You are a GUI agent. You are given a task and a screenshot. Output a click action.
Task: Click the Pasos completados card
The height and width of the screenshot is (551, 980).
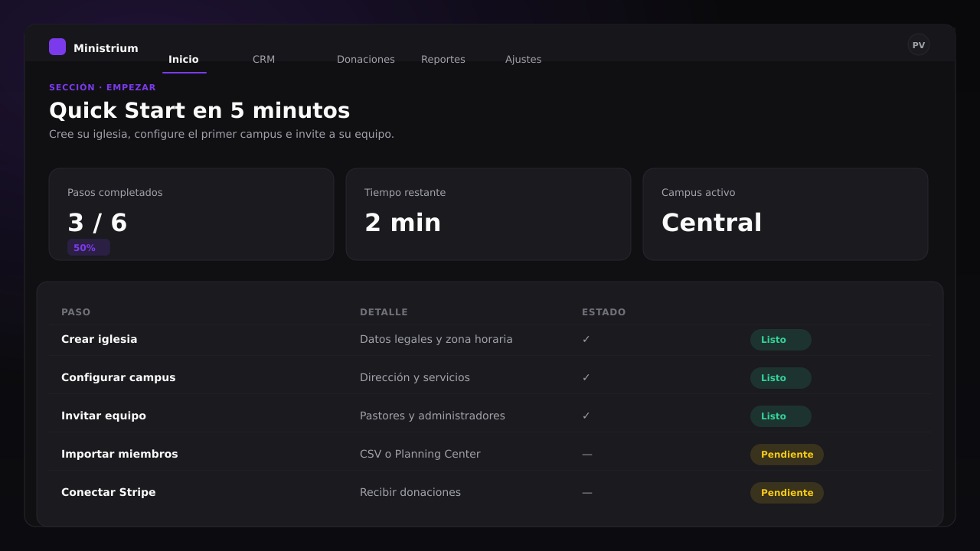[x=191, y=214]
